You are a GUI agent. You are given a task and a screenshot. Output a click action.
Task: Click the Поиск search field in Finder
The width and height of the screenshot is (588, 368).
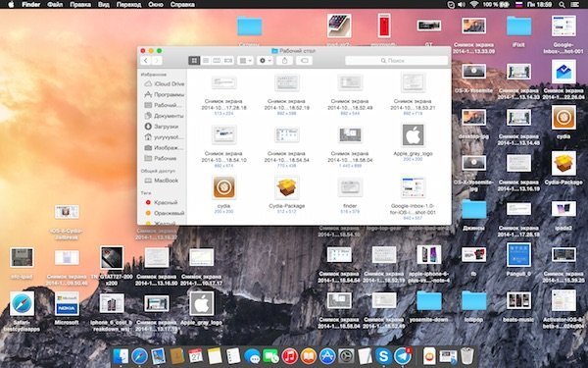396,61
